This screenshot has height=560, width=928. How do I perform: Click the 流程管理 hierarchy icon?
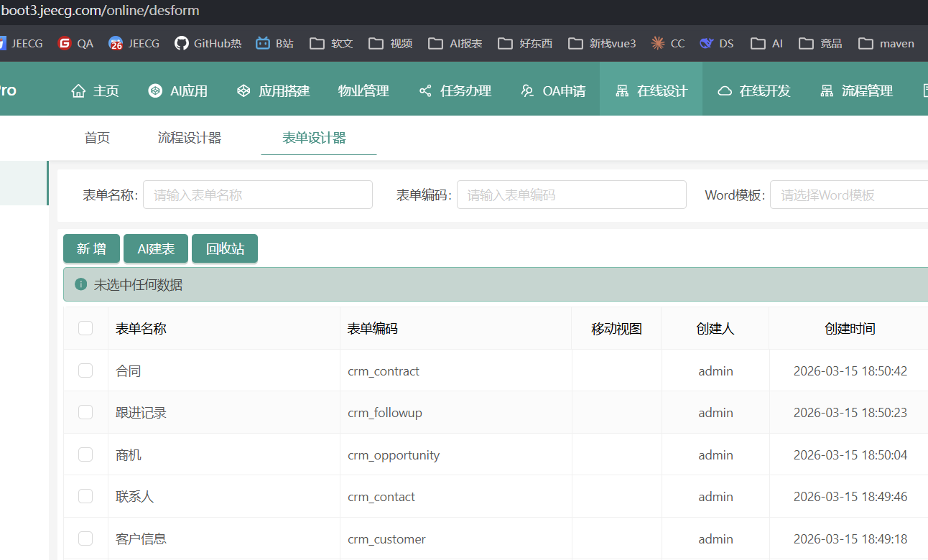pyautogui.click(x=827, y=91)
